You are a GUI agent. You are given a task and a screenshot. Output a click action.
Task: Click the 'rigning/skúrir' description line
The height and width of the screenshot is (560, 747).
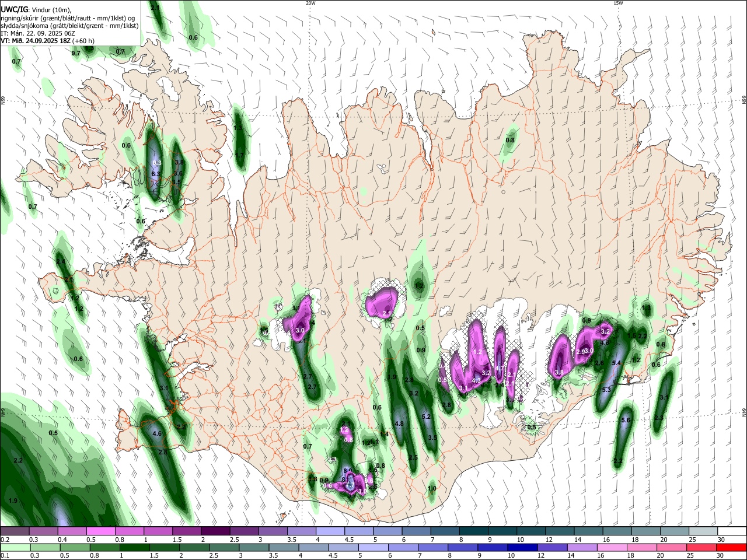pyautogui.click(x=69, y=17)
